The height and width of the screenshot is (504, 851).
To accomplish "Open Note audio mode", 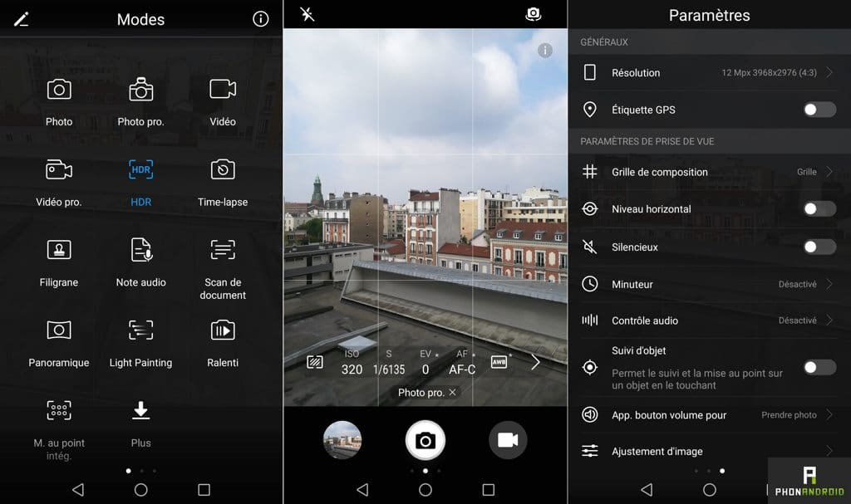I will 141,250.
